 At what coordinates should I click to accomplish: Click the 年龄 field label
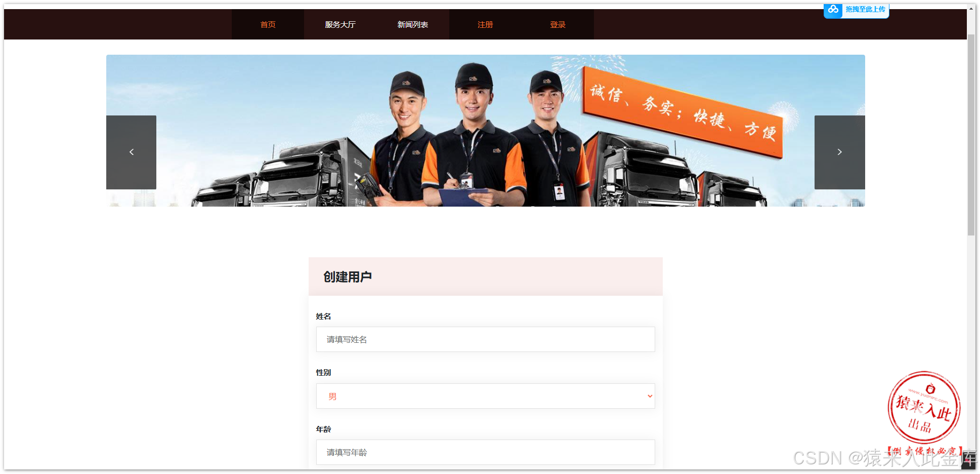tap(323, 429)
